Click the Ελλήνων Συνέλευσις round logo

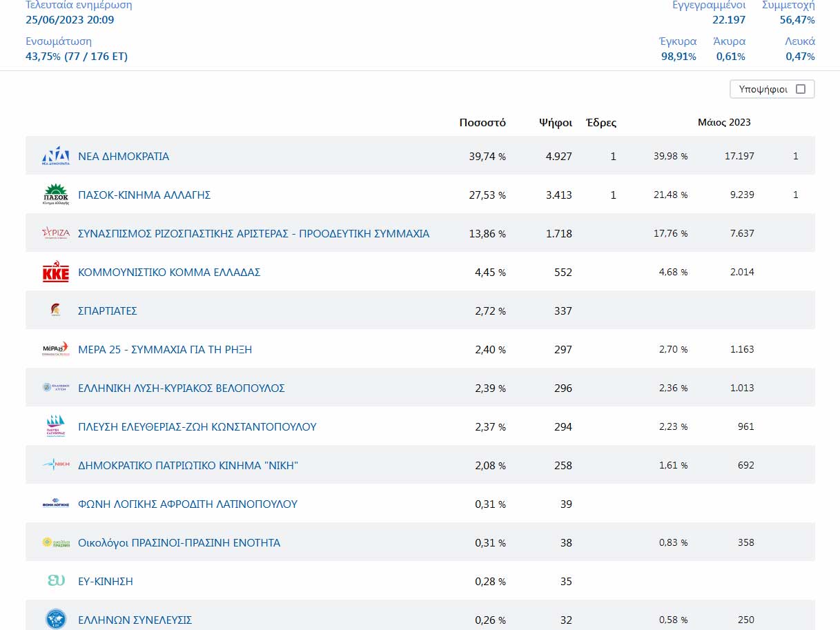point(56,619)
